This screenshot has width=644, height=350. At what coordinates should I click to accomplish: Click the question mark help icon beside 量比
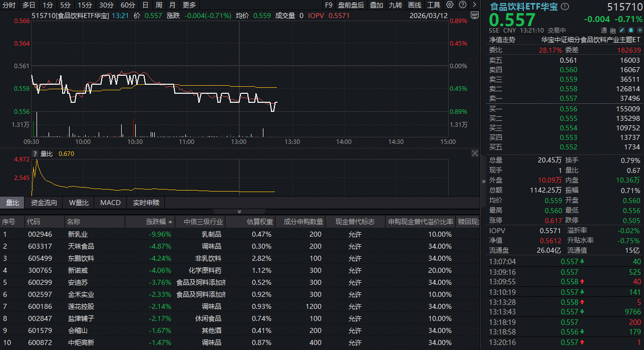tap(35, 154)
